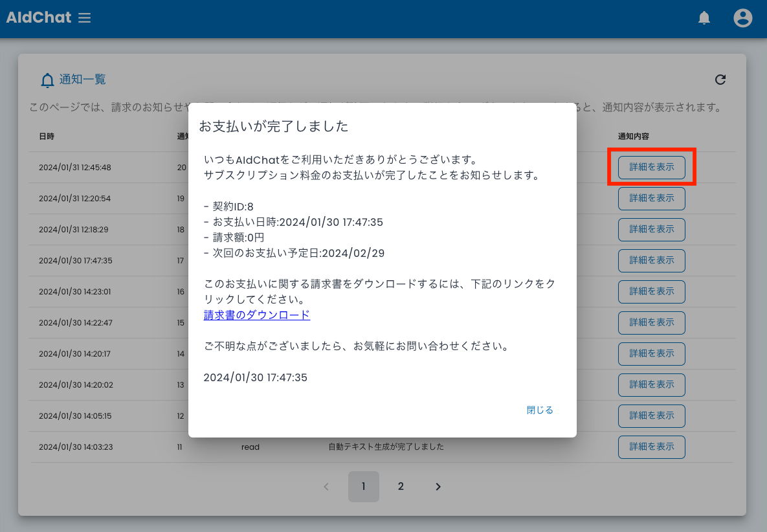Show details for notification 2024/01/30 17:47:35
Screen dimensions: 767x532
coord(651,260)
